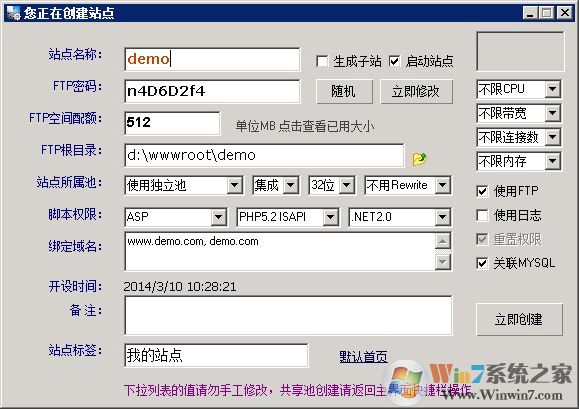Open the 默认首页 link

[x=363, y=357]
